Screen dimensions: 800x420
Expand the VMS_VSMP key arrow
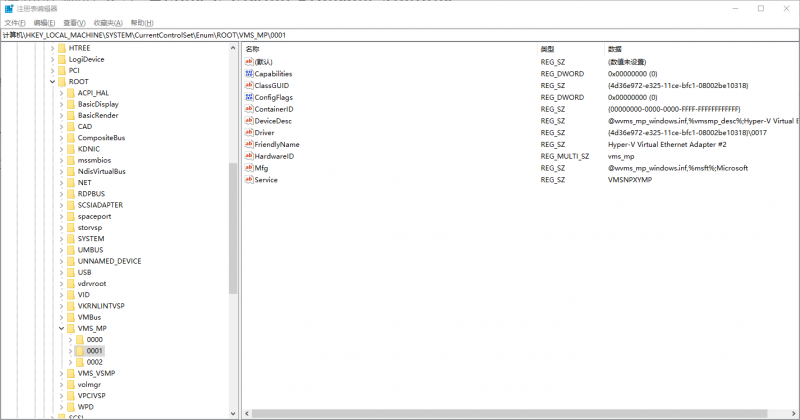[x=61, y=373]
